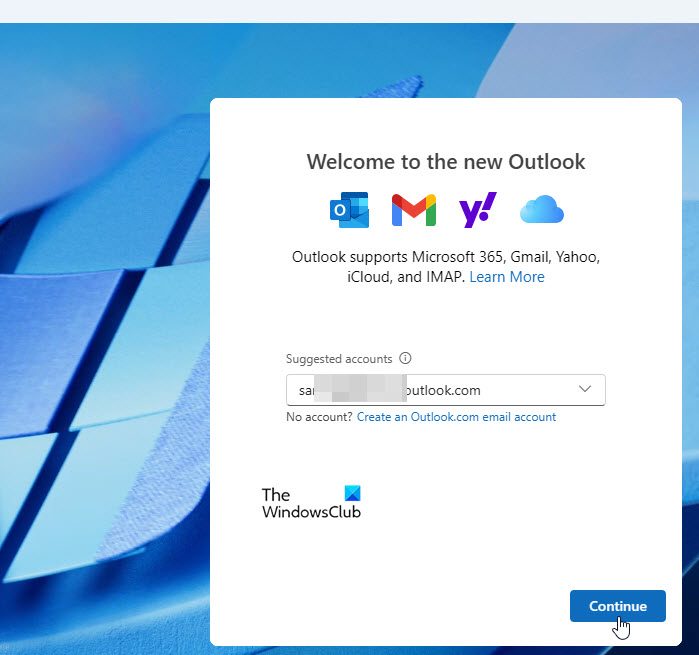Click the Outlook supports Microsoft 365 description
Viewport: 699px width, 655px height.
pyautogui.click(x=446, y=267)
